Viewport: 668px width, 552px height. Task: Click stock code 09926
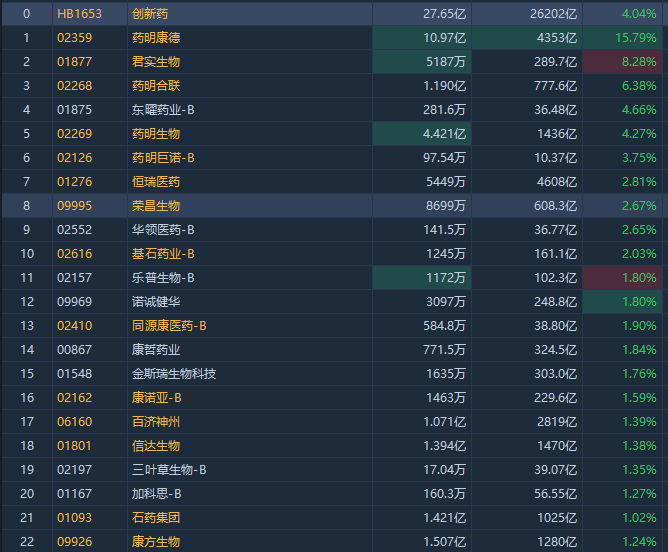(x=75, y=541)
